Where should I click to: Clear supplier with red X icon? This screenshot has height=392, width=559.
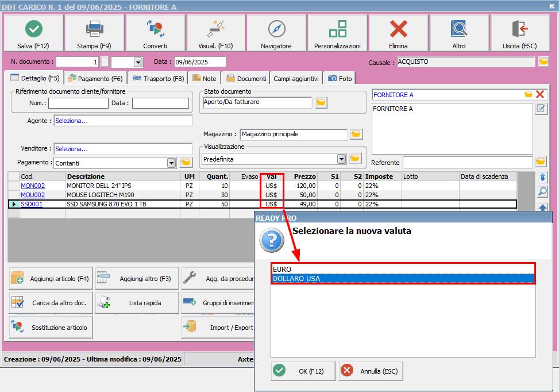pos(539,94)
